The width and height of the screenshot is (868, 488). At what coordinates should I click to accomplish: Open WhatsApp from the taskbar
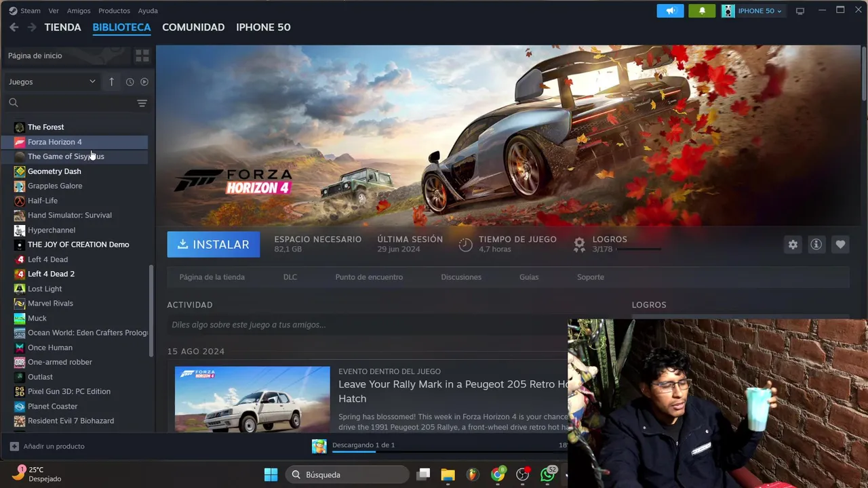(x=547, y=474)
